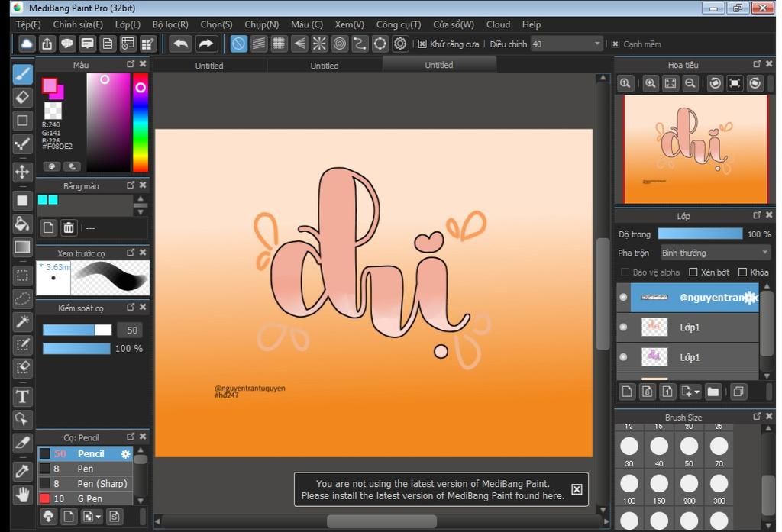Enable the Xén bớt checkbox

coord(693,272)
